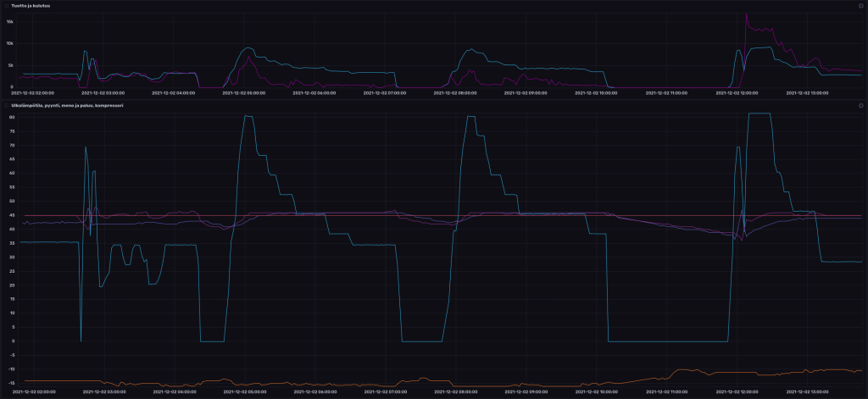Open the Tuotto ja kulutus panel gear settings
Screen dimensions: 868x399
click(860, 5)
